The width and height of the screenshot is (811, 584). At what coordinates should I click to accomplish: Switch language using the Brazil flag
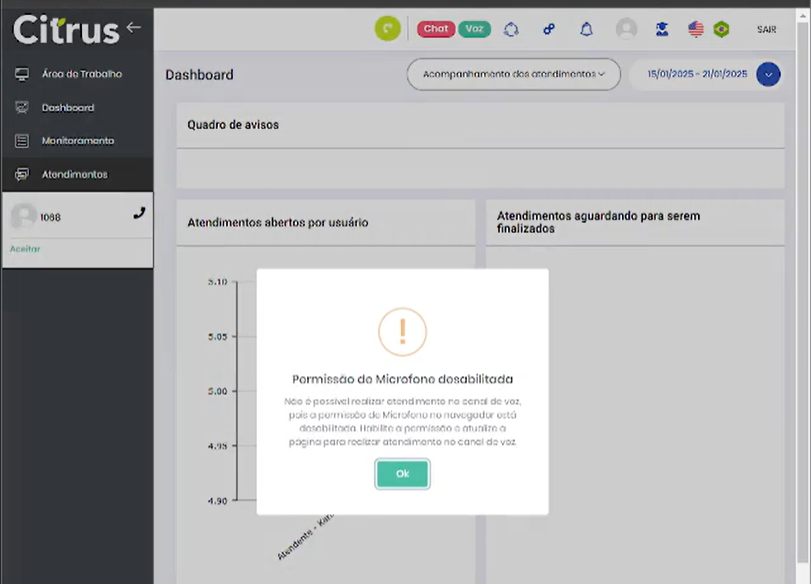coord(721,29)
